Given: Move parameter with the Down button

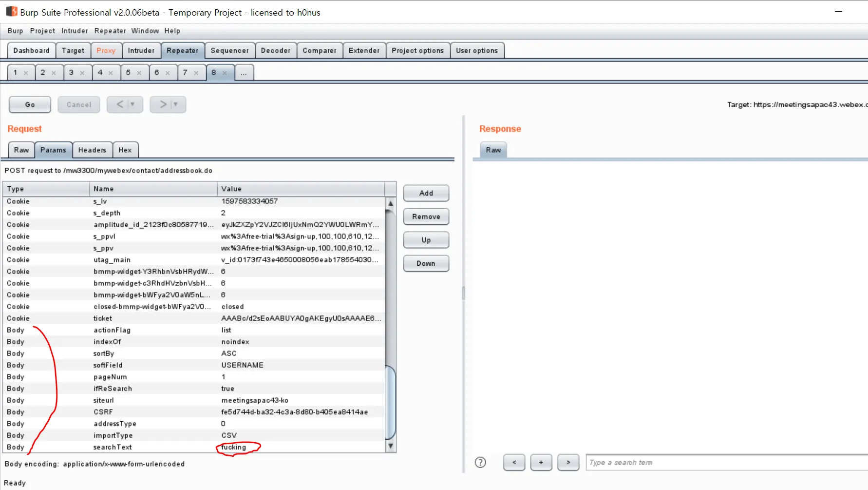Looking at the screenshot, I should 426,263.
